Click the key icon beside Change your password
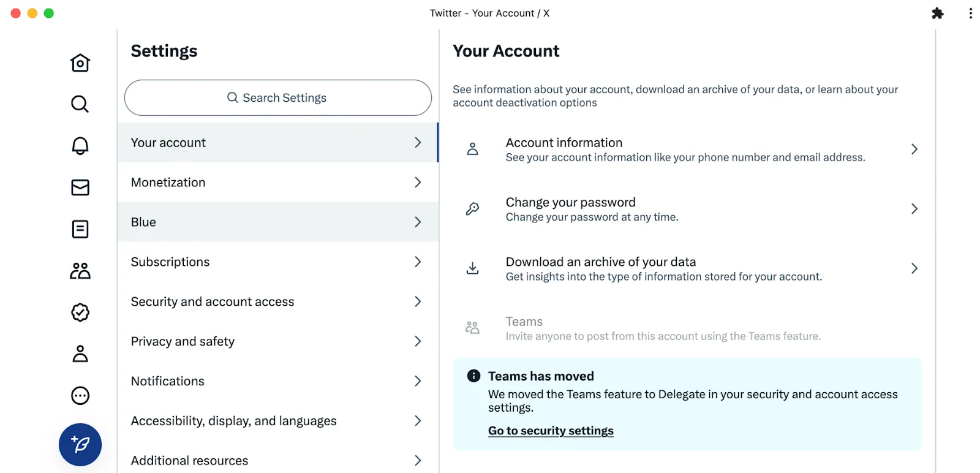The width and height of the screenshot is (980, 473). pos(473,209)
